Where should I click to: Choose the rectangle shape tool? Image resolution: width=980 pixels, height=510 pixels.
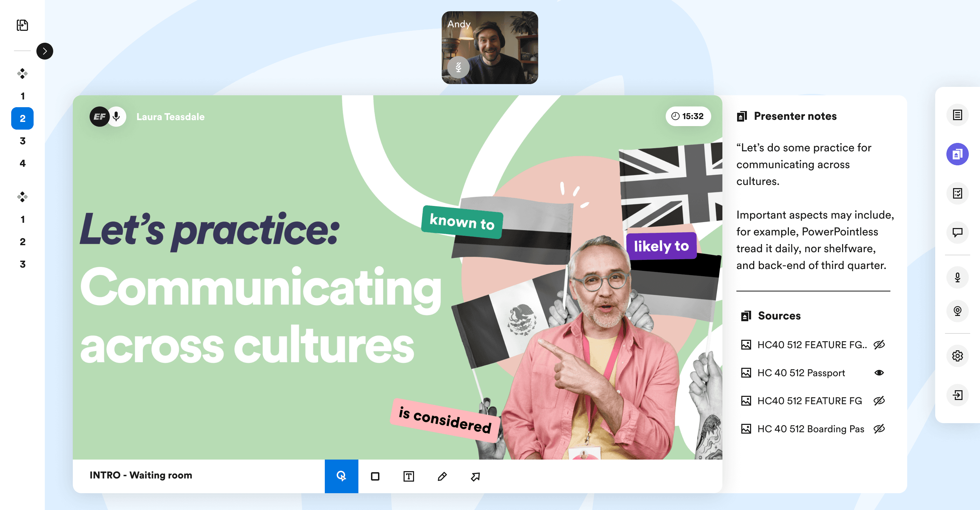point(375,476)
